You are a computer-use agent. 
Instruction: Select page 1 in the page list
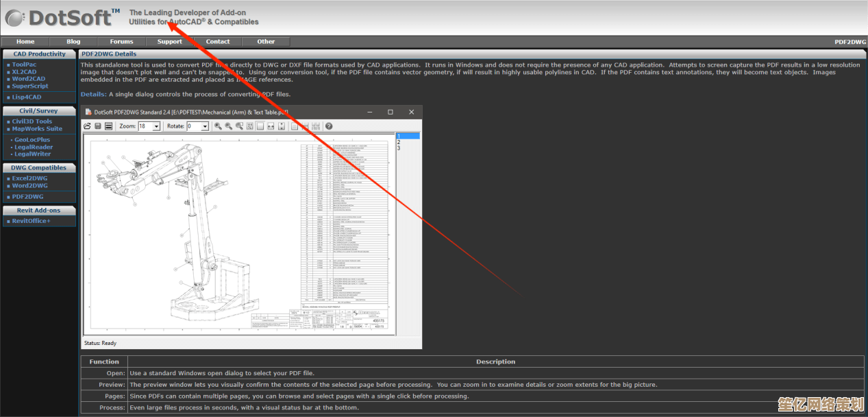[x=408, y=136]
